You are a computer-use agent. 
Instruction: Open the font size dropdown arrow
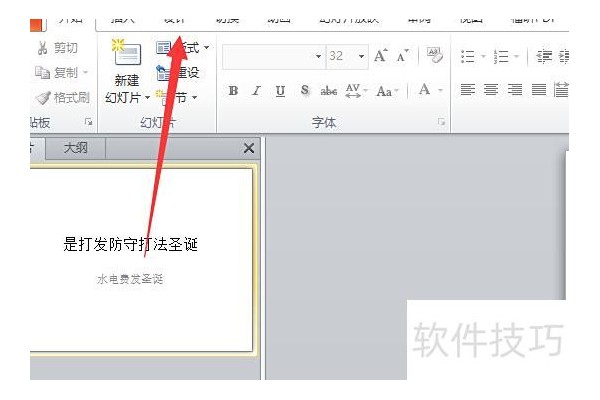click(361, 57)
